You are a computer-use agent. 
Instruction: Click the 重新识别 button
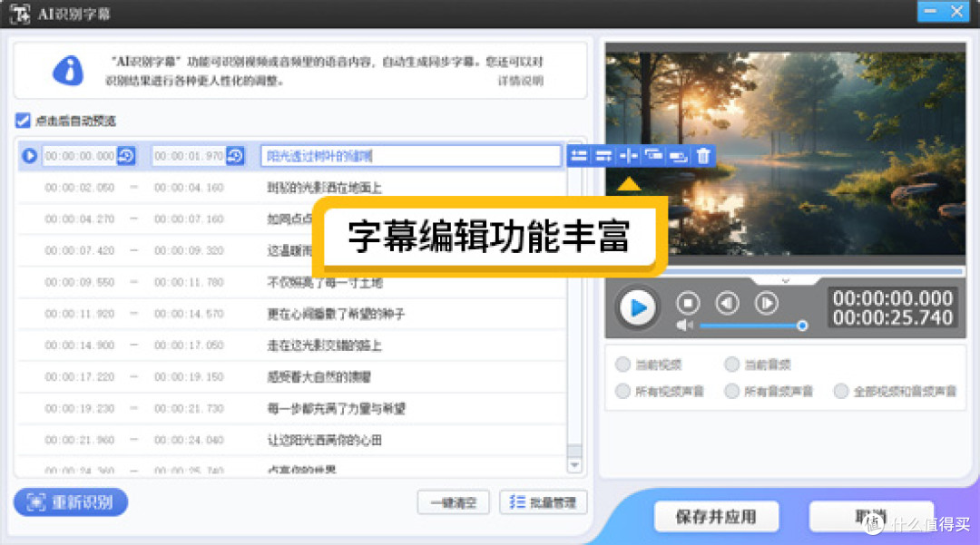tap(71, 501)
